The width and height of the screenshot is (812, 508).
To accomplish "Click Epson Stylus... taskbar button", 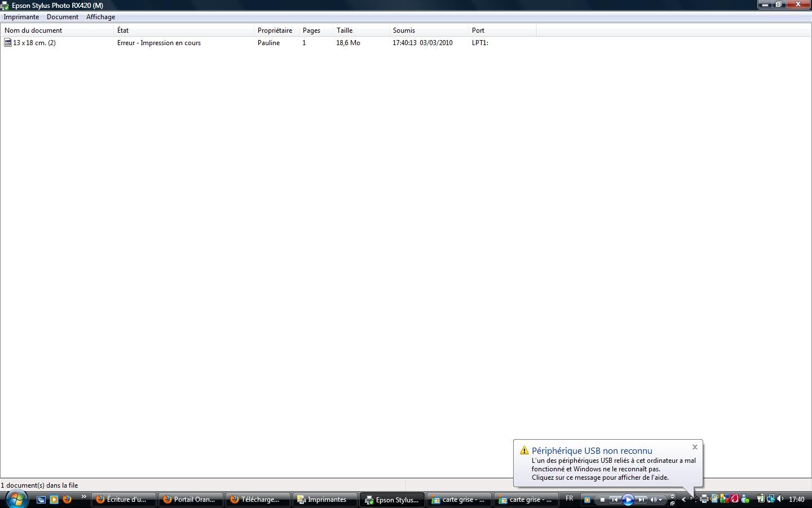I will tap(392, 500).
